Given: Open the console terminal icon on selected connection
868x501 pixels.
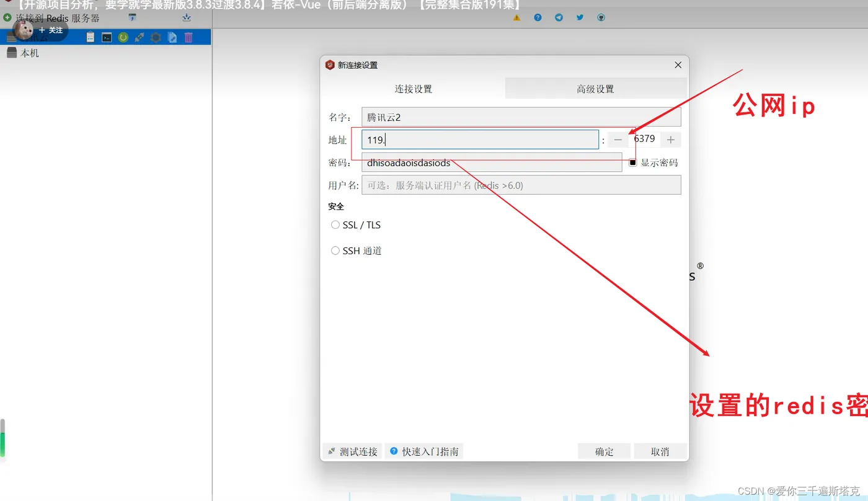Looking at the screenshot, I should pos(107,37).
